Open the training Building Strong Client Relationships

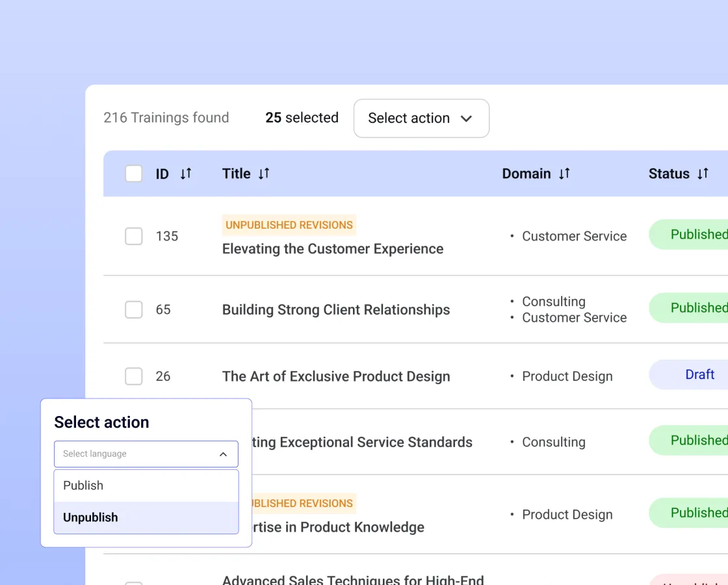pyautogui.click(x=336, y=310)
